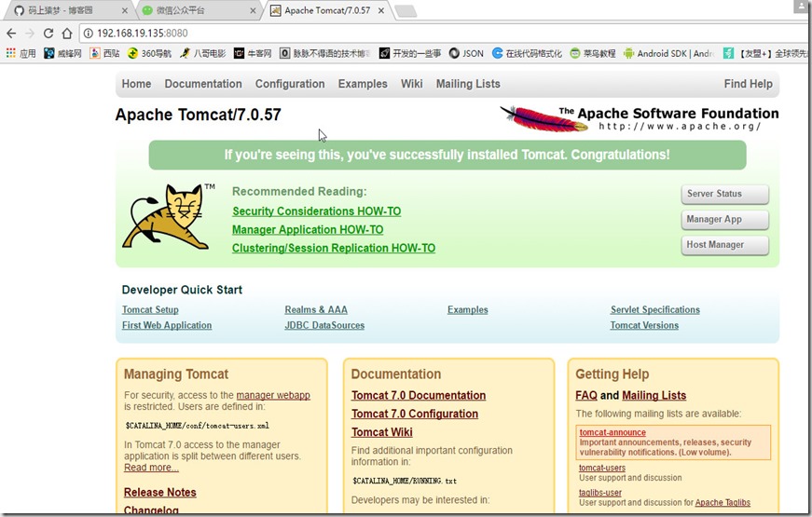Click Find Help in the nav bar
The width and height of the screenshot is (812, 517).
pos(749,84)
